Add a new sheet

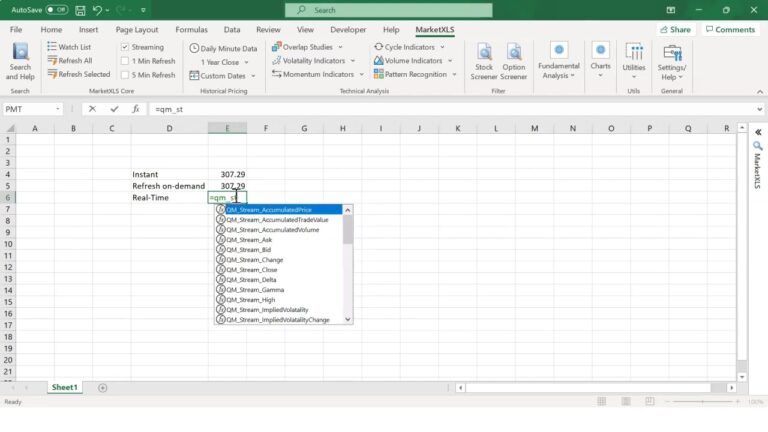[x=102, y=387]
